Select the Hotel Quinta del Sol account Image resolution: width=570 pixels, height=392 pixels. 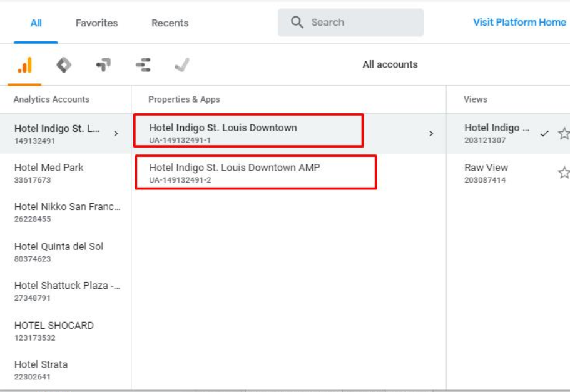66,252
